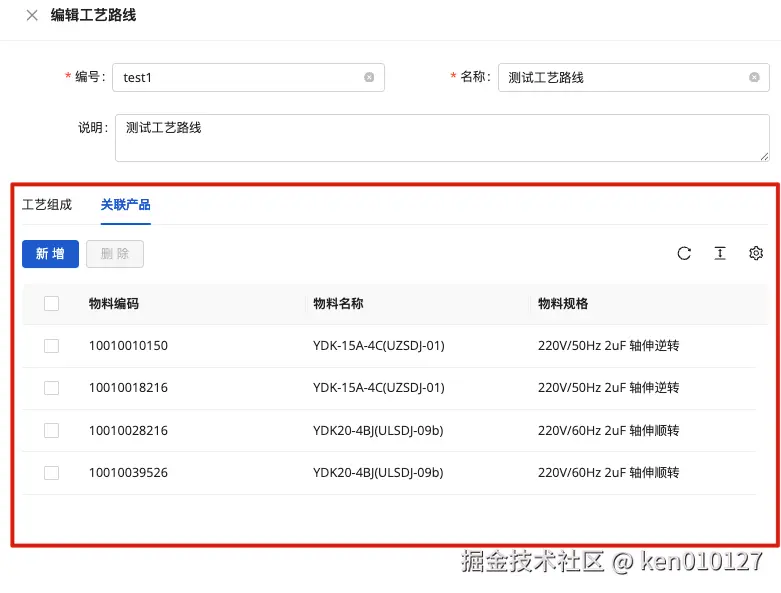Click into the 名称 input field

click(634, 77)
